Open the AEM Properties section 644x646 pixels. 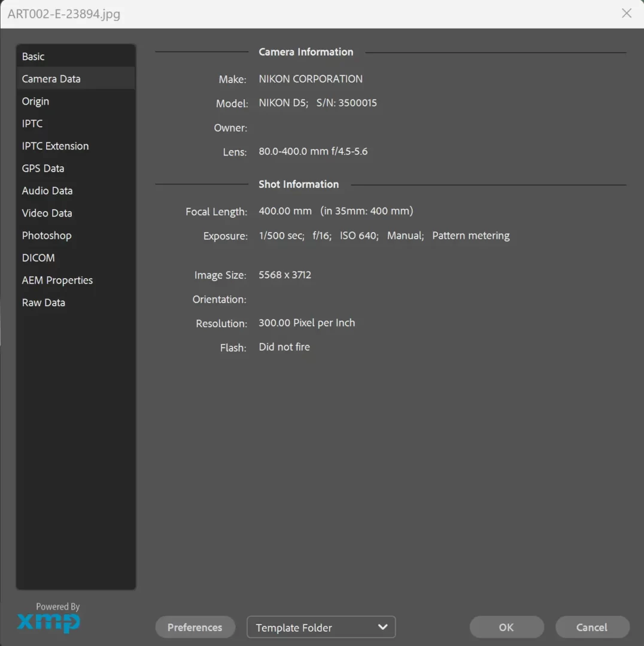click(75, 280)
